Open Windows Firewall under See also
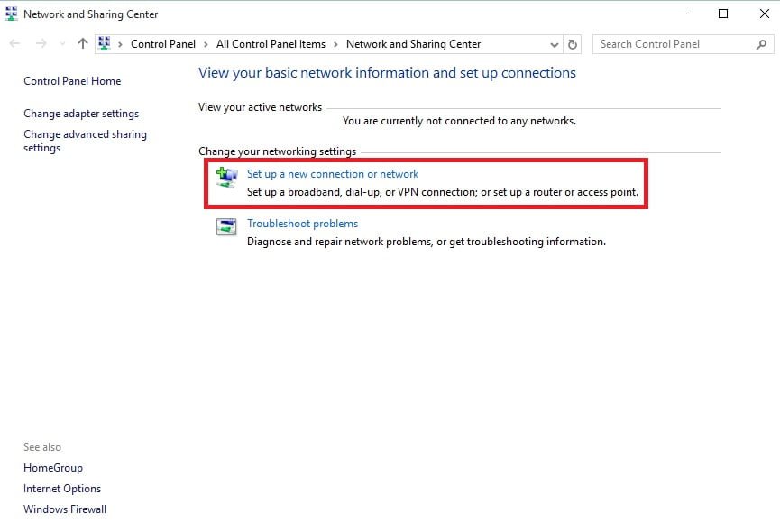This screenshot has width=780, height=532. click(x=65, y=509)
